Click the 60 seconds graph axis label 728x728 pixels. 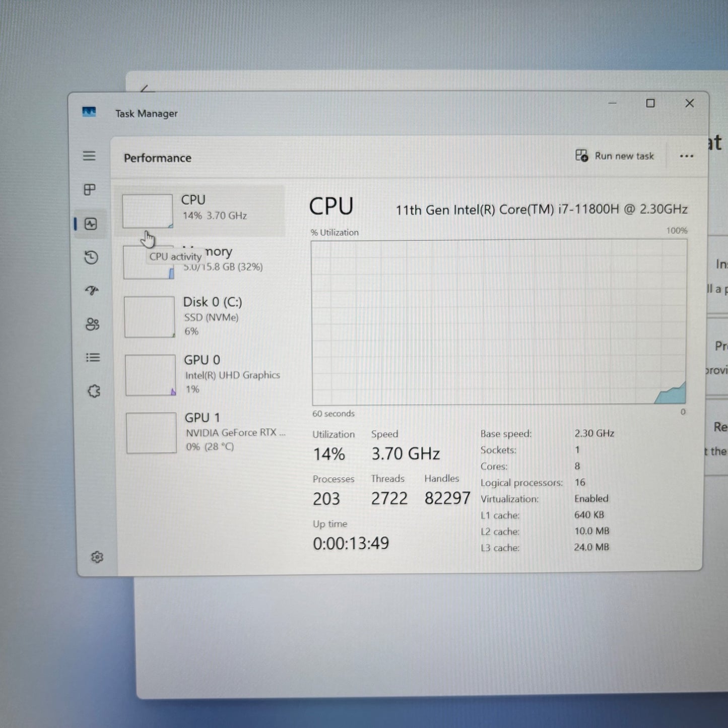(334, 414)
